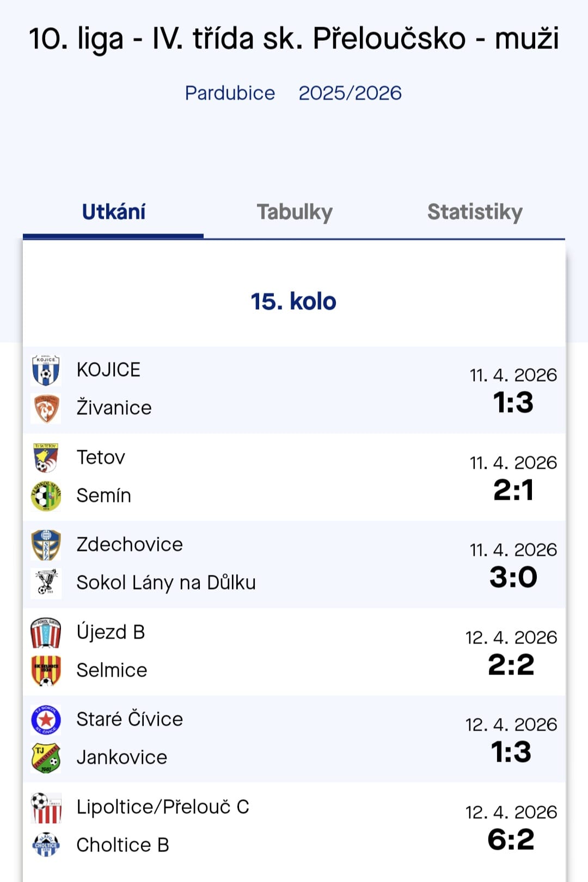Click the KOJICE club crest icon

46,371
